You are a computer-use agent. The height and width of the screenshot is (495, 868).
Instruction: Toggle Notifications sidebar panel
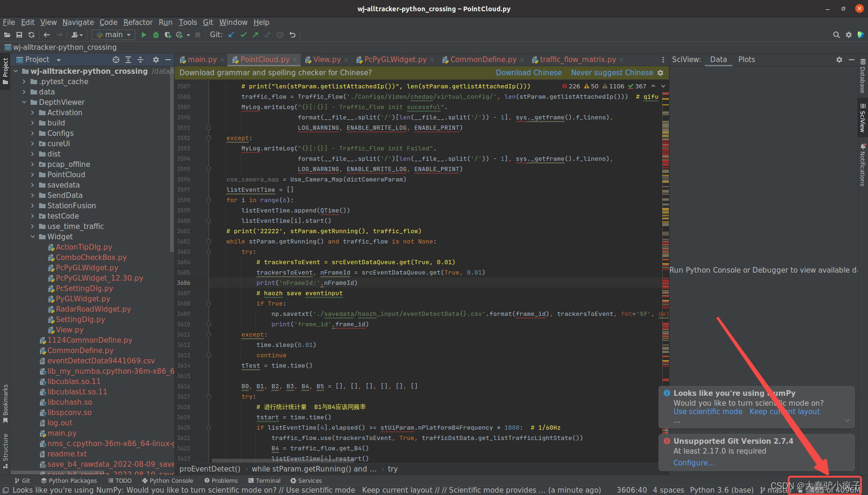pyautogui.click(x=863, y=165)
